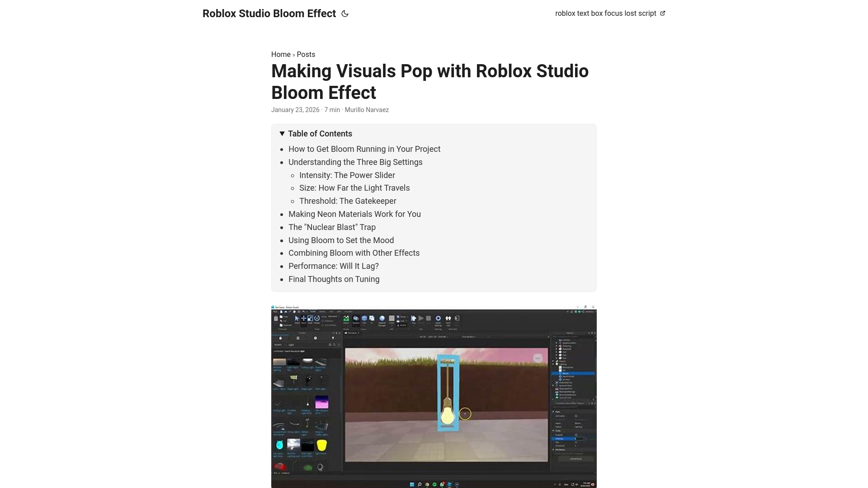Screen dimensions: 868x488
Task: Jump to How to Get Bloom Running in Your Project
Action: coord(364,149)
